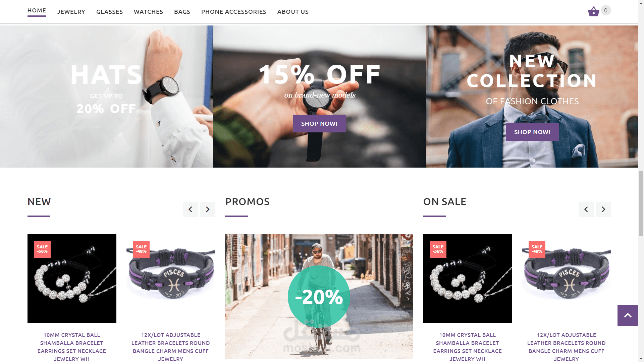Click Shop Now on 15% OFF banner

click(x=319, y=124)
